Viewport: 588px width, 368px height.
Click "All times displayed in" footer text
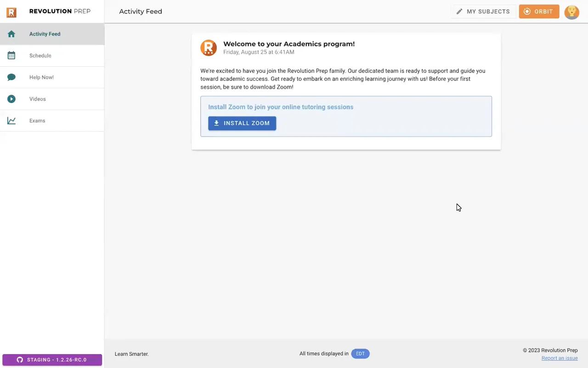tap(324, 354)
